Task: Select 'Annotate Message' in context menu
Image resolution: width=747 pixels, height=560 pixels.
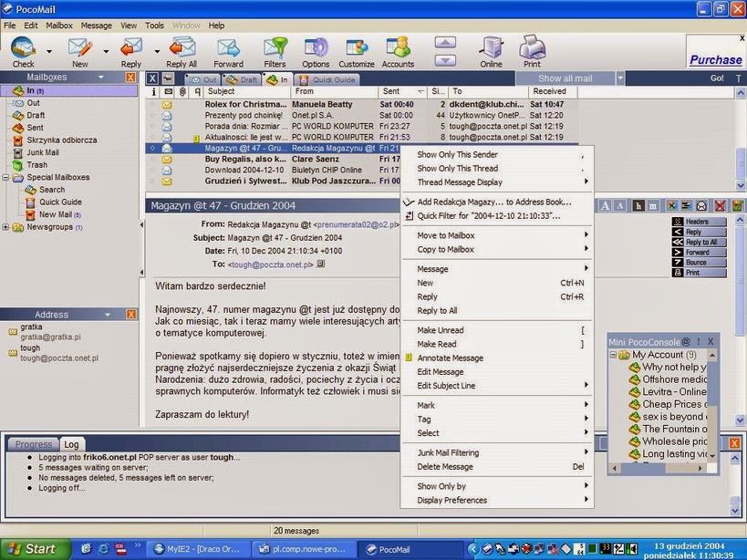Action: (497, 358)
